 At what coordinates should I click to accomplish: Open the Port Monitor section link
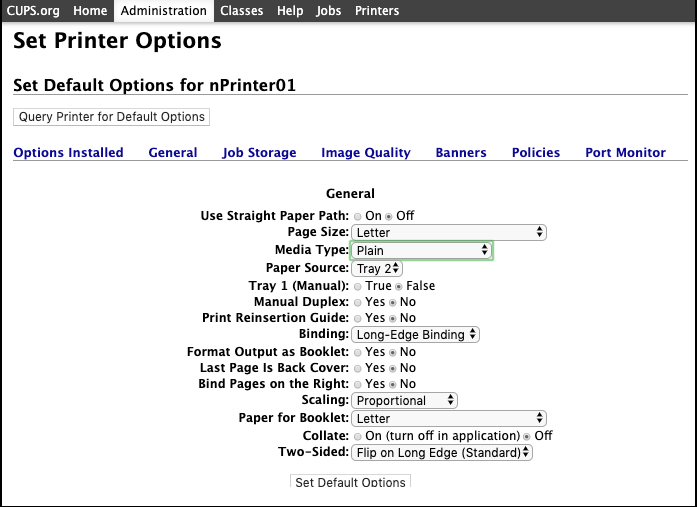(x=625, y=153)
